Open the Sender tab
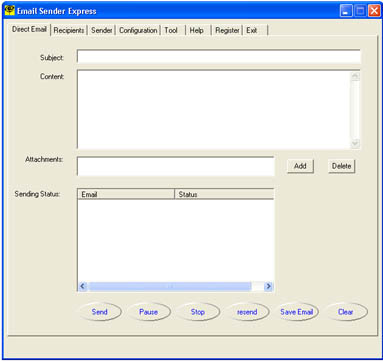Image resolution: width=383 pixels, height=362 pixels. click(102, 30)
